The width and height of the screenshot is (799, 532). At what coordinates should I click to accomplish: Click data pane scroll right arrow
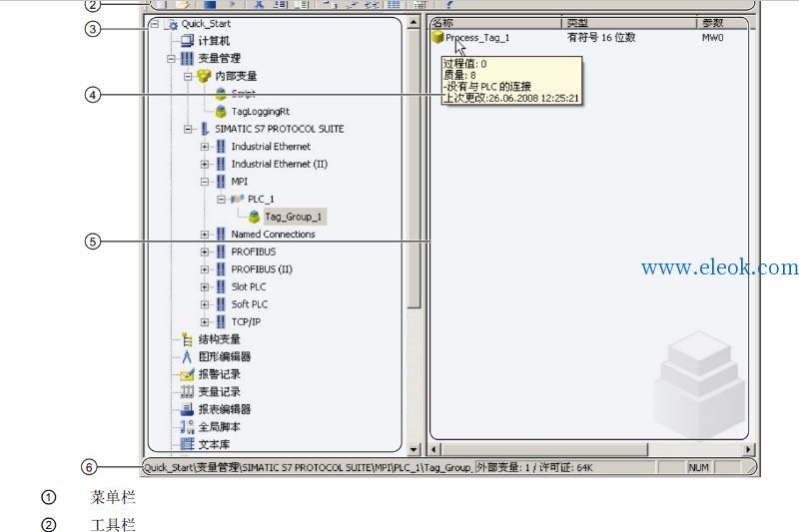[748, 449]
